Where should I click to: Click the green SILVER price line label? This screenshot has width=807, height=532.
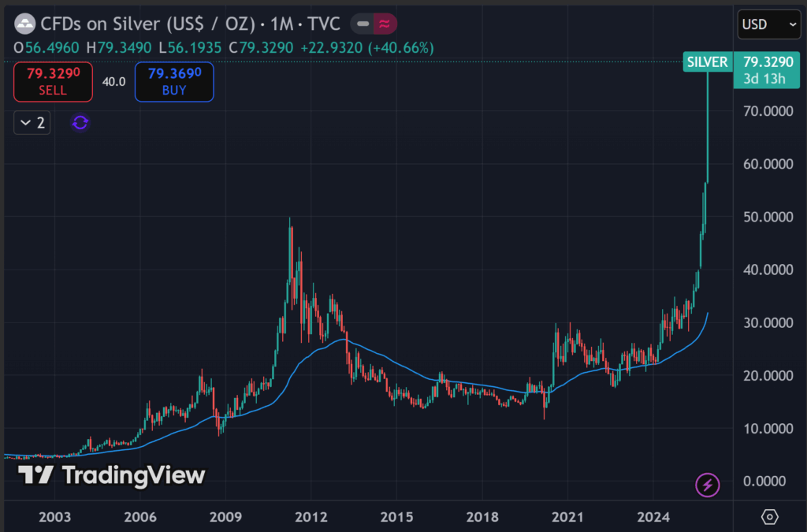coord(707,61)
